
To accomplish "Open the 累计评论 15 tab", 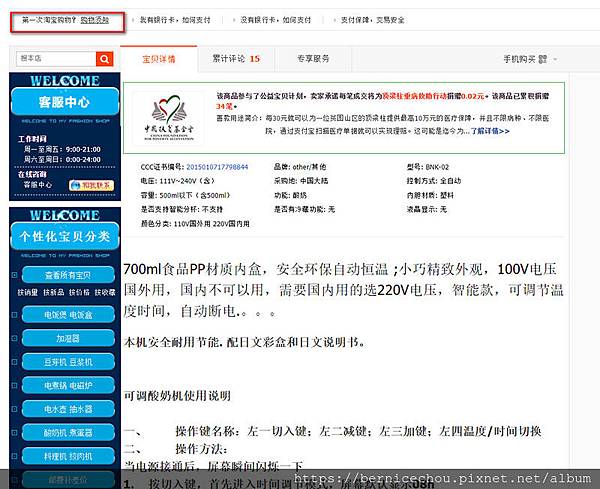I will point(236,59).
